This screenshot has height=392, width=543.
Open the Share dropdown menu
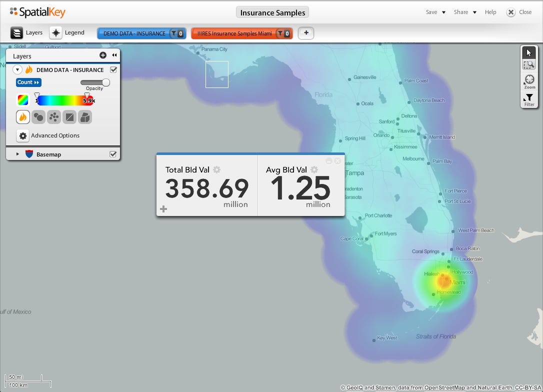click(x=465, y=12)
